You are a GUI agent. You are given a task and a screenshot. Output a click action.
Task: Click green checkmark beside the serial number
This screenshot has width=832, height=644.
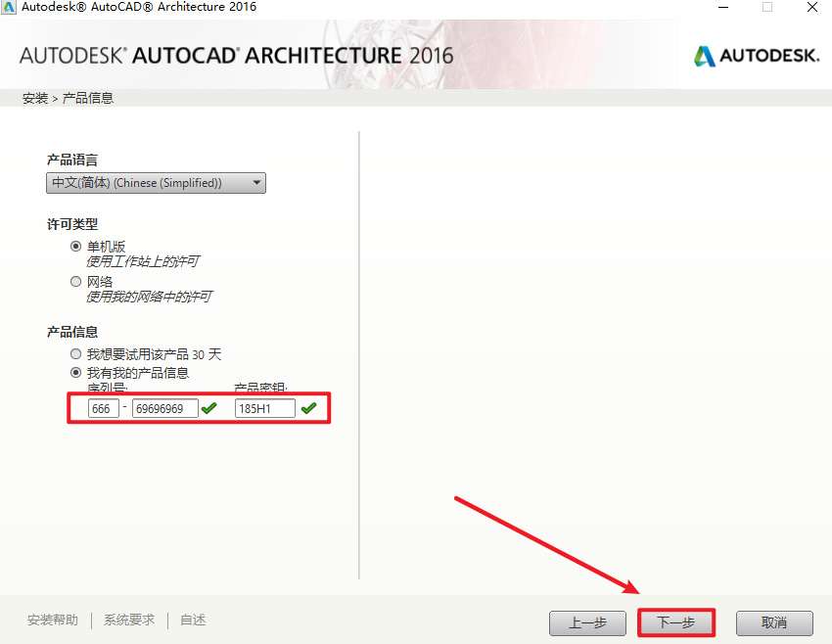point(208,408)
